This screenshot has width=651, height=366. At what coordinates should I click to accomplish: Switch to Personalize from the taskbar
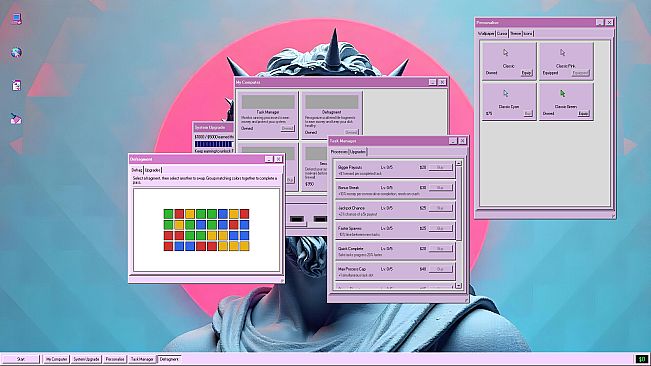115,359
